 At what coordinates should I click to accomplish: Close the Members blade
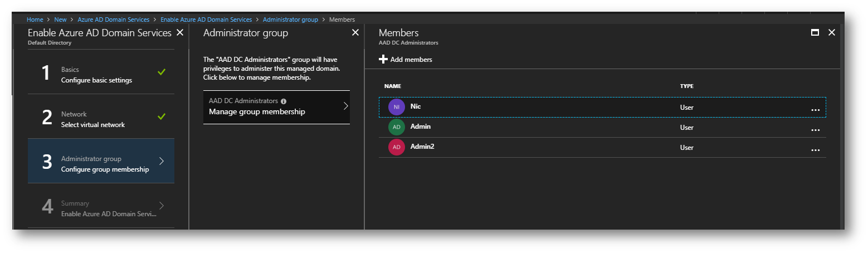click(832, 32)
